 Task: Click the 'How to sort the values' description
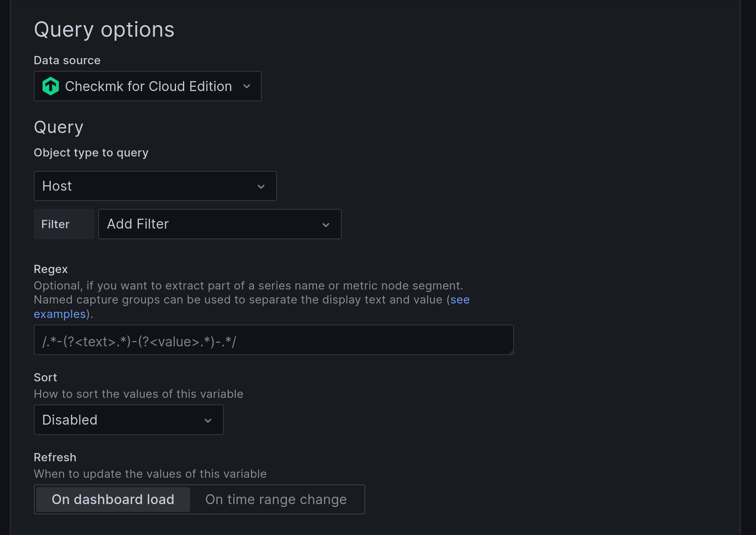point(139,394)
